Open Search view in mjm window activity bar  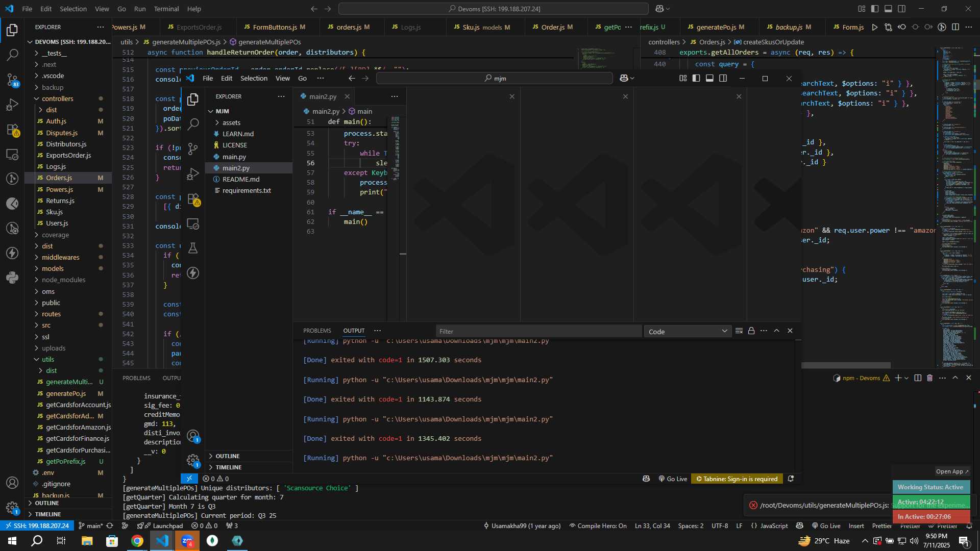click(x=193, y=124)
